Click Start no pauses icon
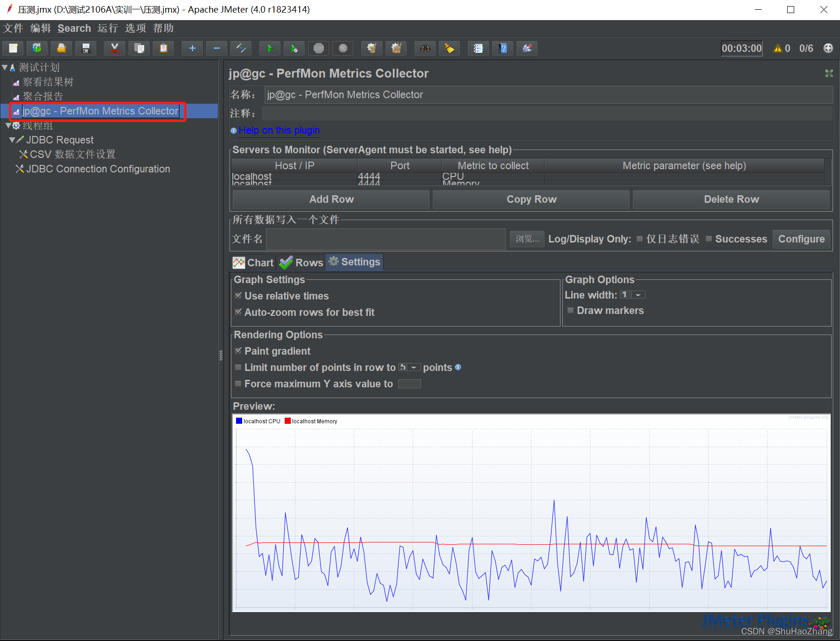840x641 pixels. pyautogui.click(x=294, y=48)
